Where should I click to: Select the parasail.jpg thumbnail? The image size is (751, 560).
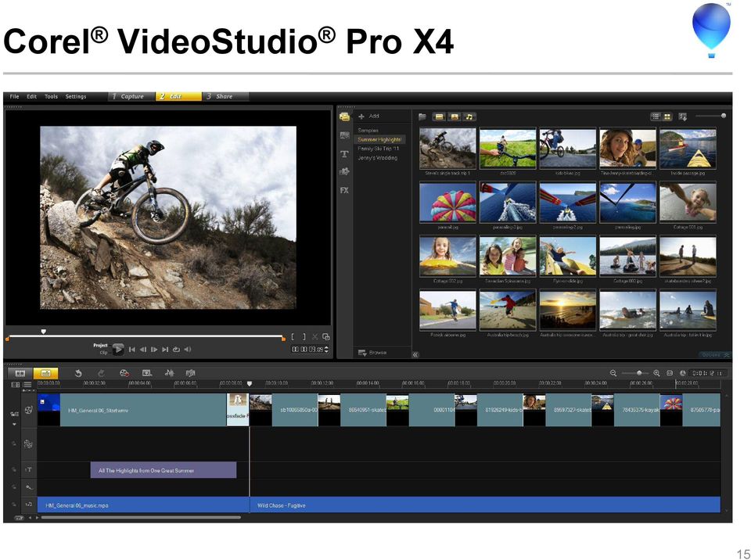(x=447, y=203)
